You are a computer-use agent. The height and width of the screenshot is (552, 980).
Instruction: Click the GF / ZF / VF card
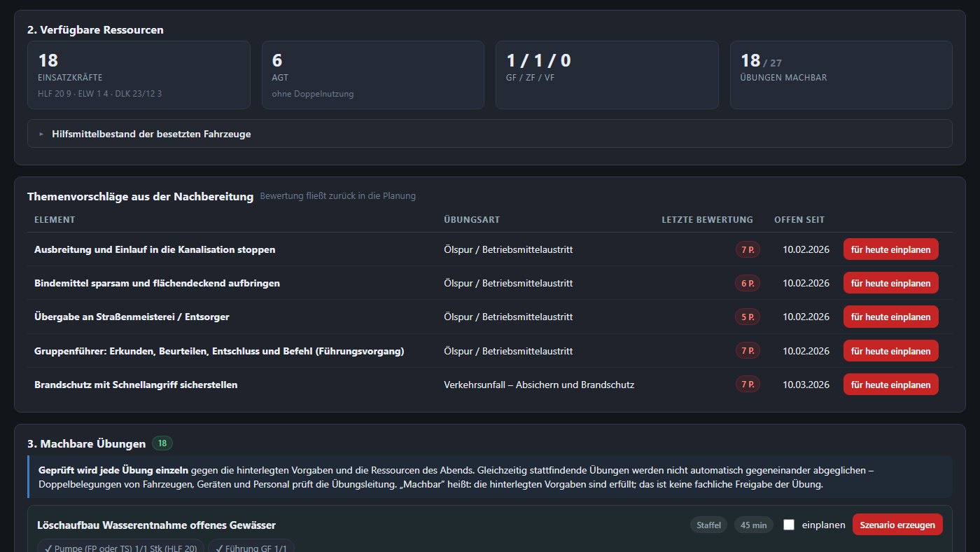[x=607, y=75]
